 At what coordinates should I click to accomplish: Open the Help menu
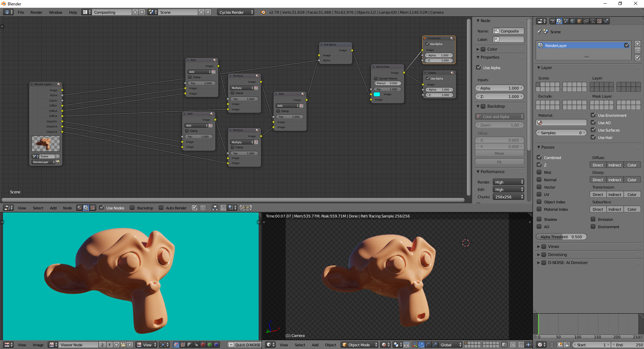73,12
